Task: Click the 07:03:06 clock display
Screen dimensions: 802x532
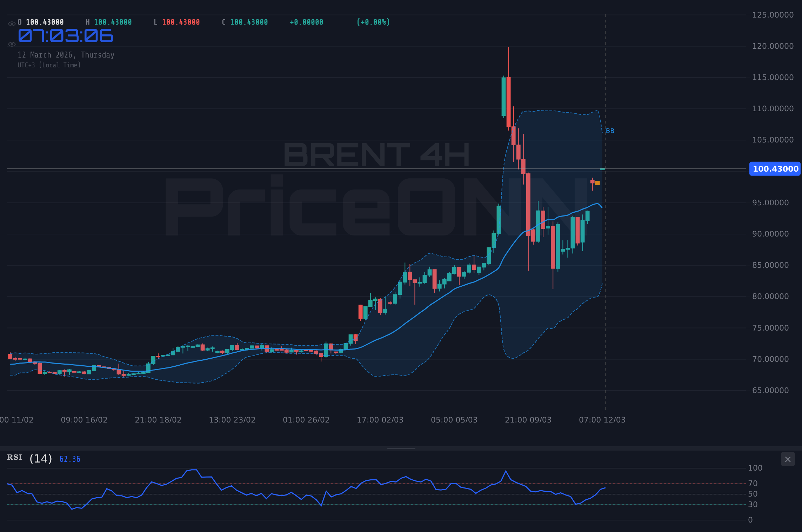Action: 66,36
